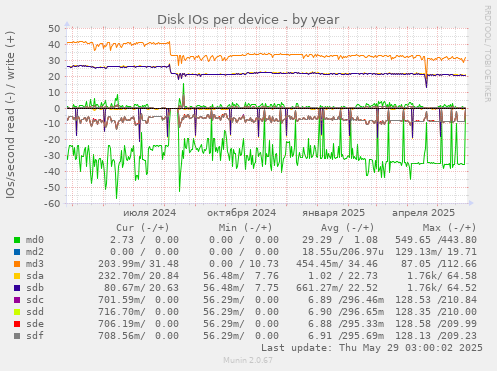Click the 'октября 2024' x-axis label
Screen dimensions: 497x371
242,213
